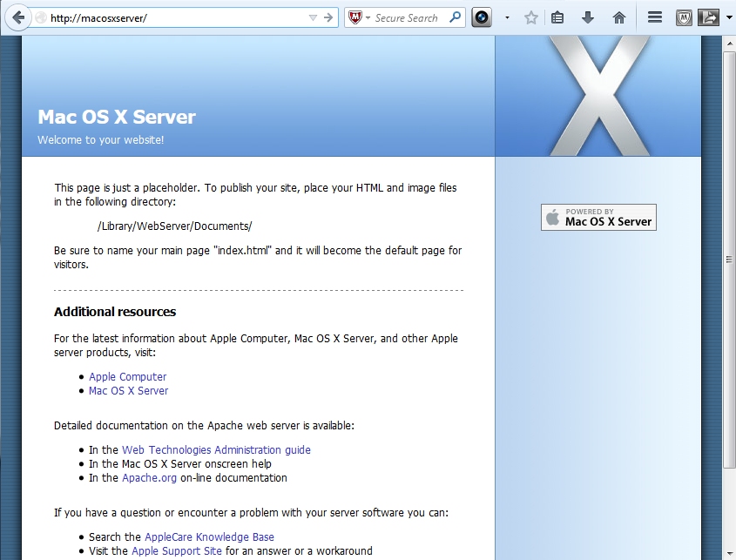The width and height of the screenshot is (736, 560).
Task: Click the magnifier search icon
Action: pyautogui.click(x=456, y=17)
